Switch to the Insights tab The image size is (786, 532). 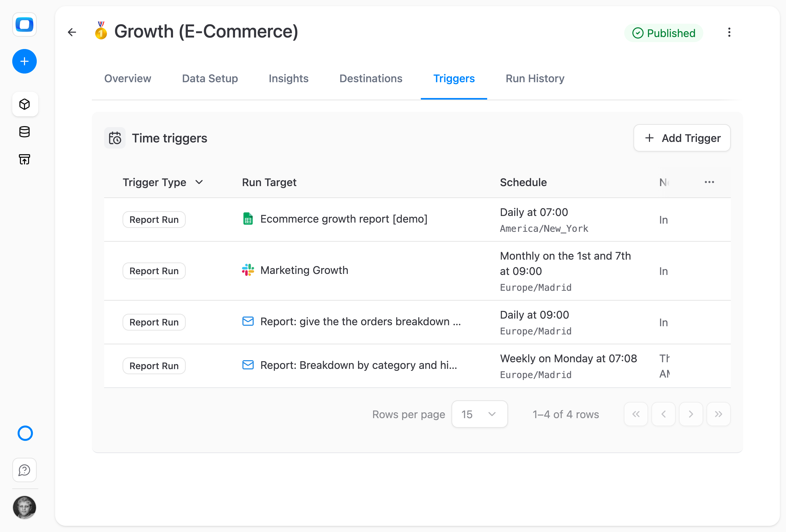coord(288,79)
